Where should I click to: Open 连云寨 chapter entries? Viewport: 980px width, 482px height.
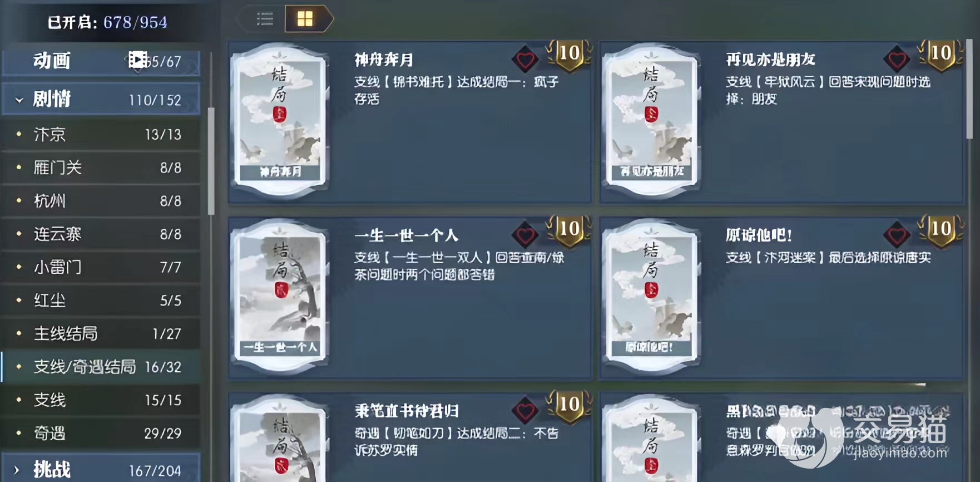(101, 234)
